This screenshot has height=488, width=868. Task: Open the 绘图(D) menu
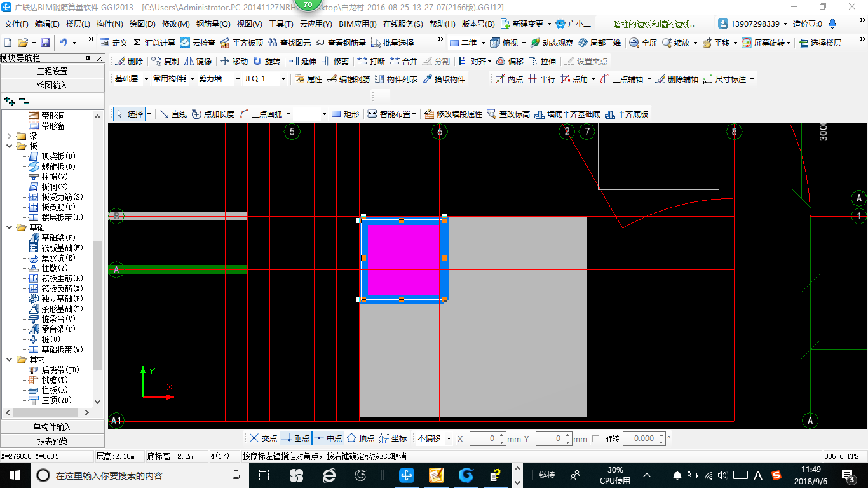pos(142,24)
